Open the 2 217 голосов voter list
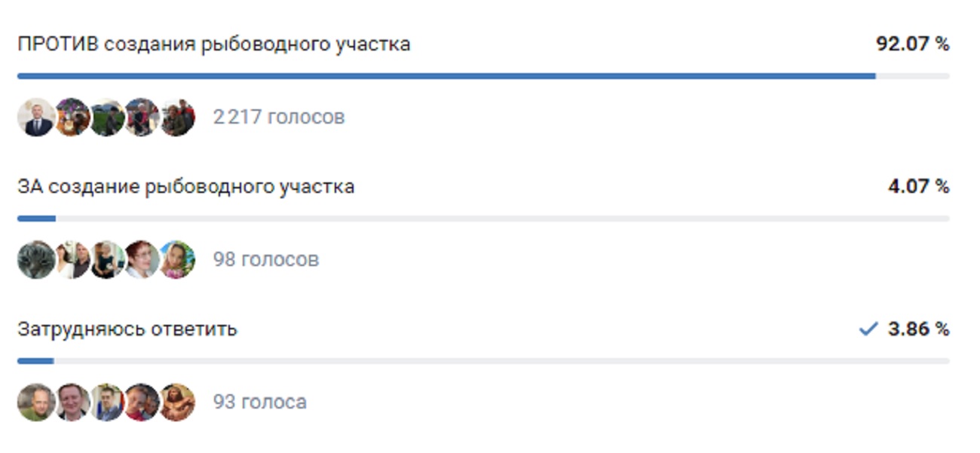 [278, 118]
